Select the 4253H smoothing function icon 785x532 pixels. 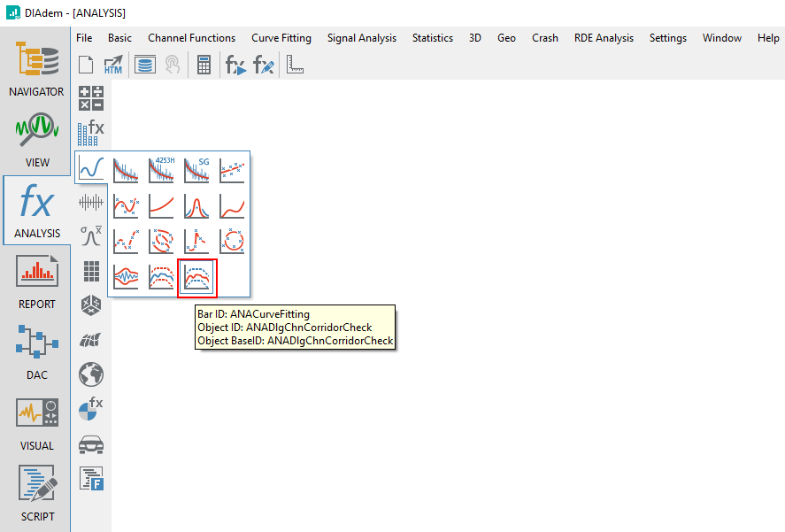[x=162, y=168]
